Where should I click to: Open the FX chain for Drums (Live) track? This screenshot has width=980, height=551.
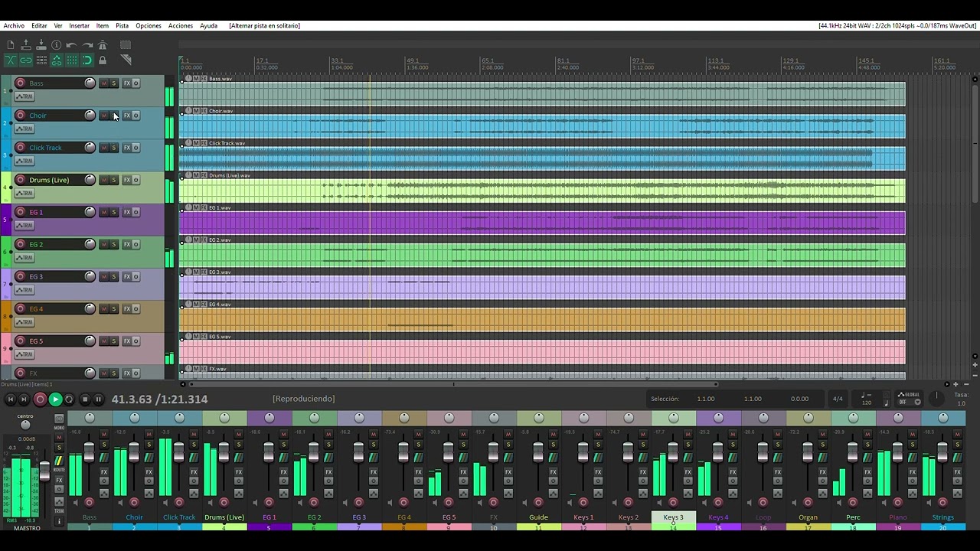[x=127, y=180]
